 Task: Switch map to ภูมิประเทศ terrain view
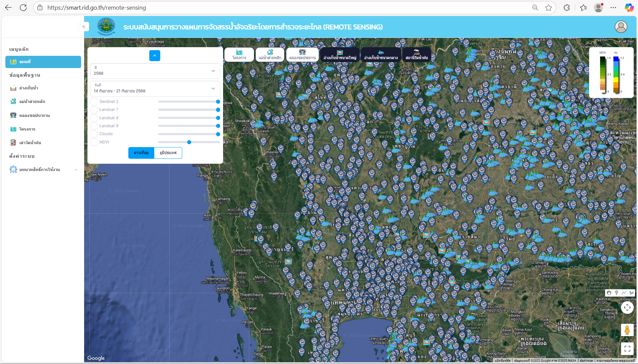click(x=168, y=153)
